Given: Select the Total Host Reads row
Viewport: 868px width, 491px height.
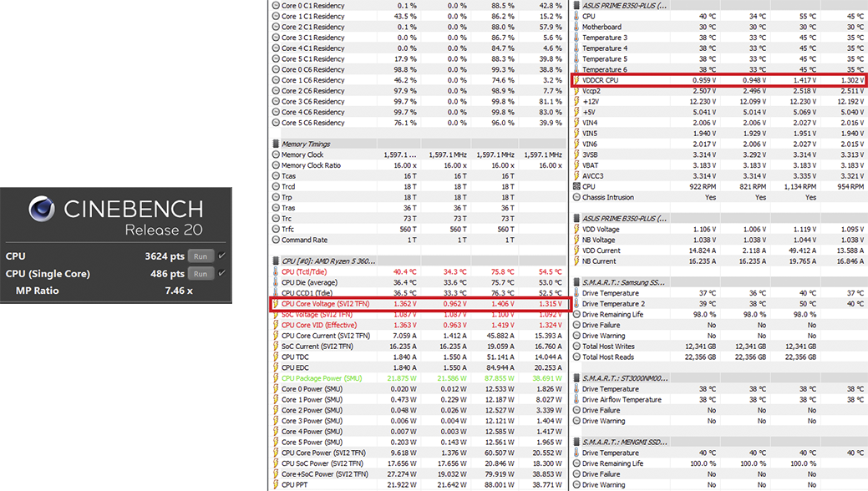Looking at the screenshot, I should [x=719, y=357].
